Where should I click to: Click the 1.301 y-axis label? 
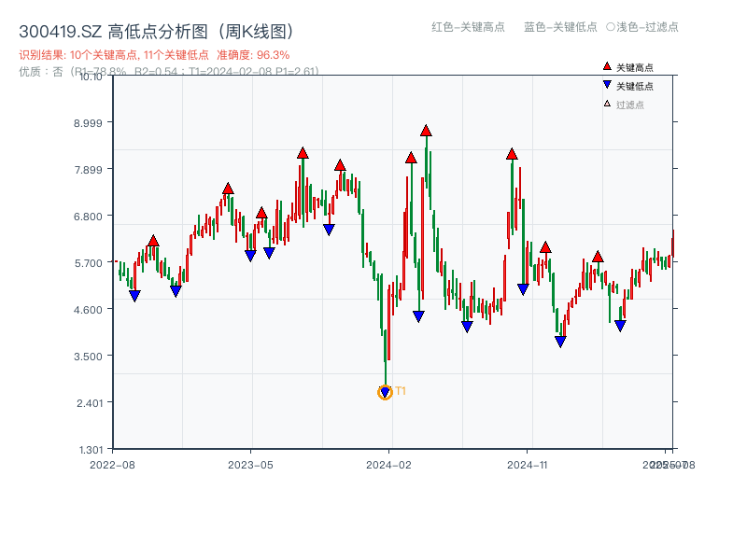pyautogui.click(x=91, y=450)
